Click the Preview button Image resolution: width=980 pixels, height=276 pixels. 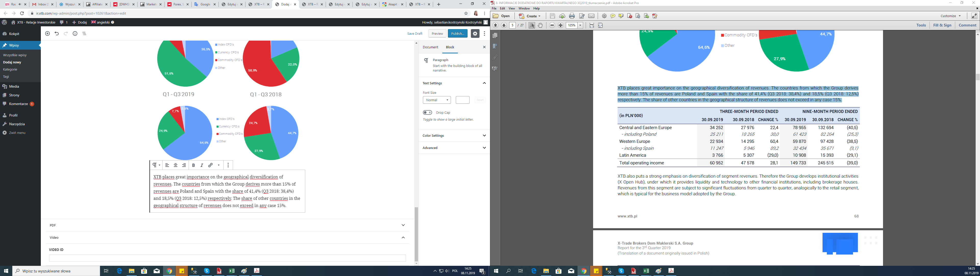437,33
